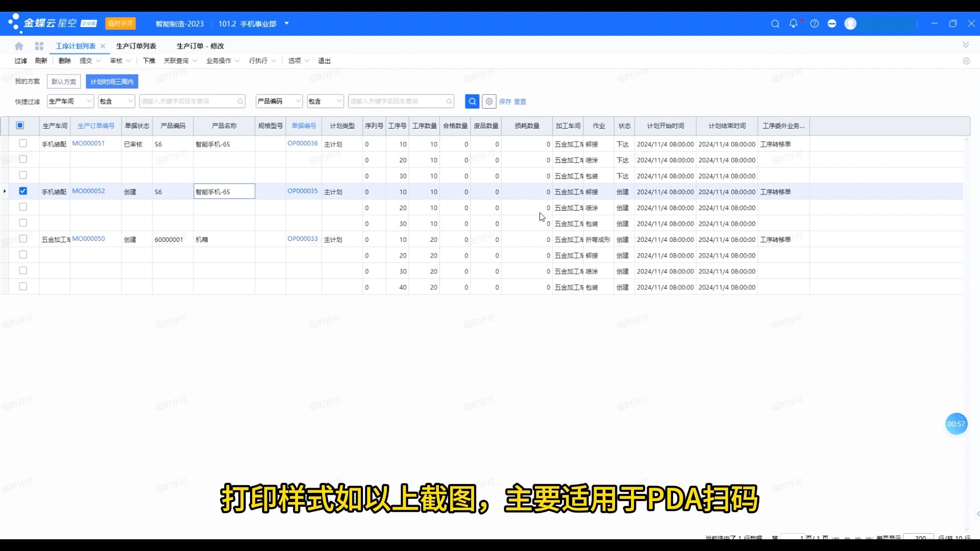Expand the tab list double chevron
The height and width of the screenshot is (551, 980).
[x=966, y=45]
